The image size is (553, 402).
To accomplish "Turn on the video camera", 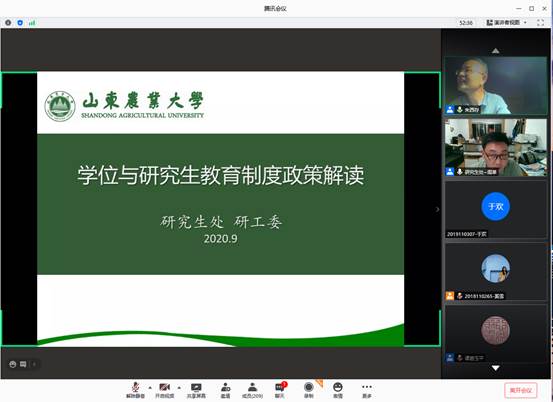I will pos(164,390).
